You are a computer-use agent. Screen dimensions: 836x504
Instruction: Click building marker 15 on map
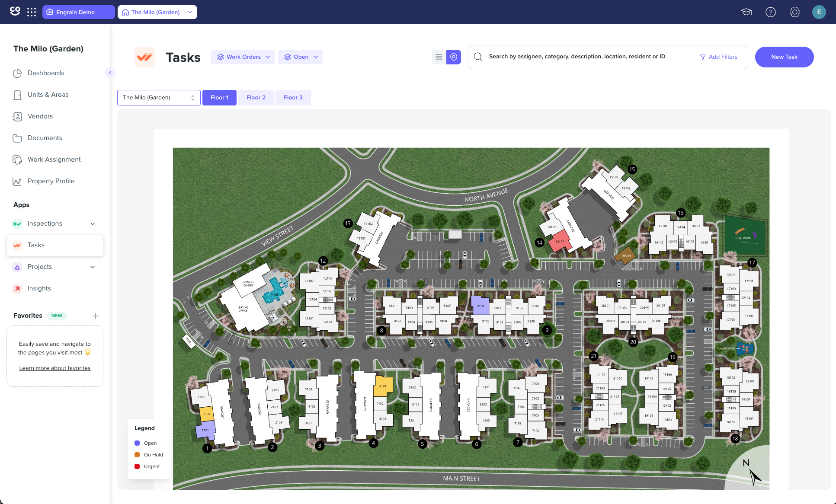coord(632,169)
